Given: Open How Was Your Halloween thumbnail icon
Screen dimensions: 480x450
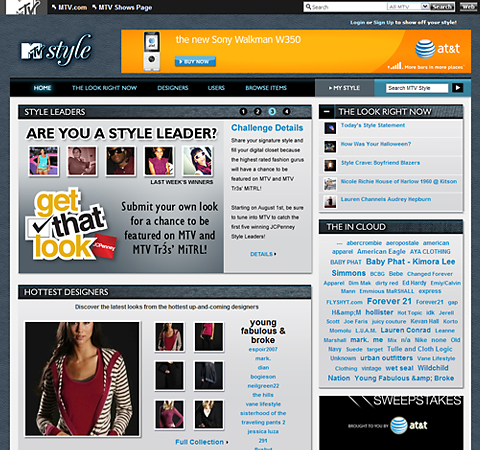Looking at the screenshot, I should coord(330,147).
